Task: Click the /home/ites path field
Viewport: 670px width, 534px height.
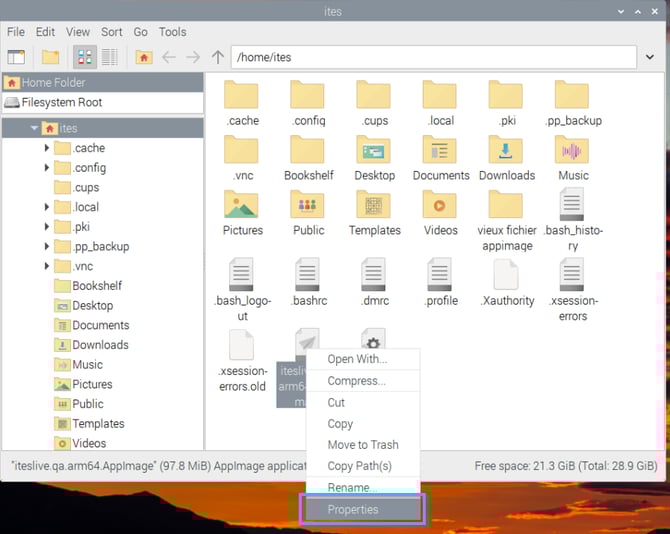Action: pyautogui.click(x=440, y=57)
